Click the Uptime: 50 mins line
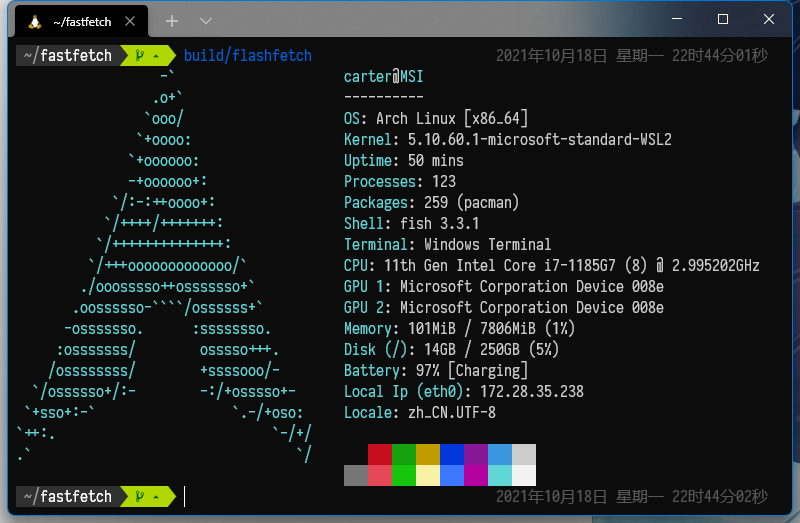Screen dimensions: 800x523 (x=404, y=160)
